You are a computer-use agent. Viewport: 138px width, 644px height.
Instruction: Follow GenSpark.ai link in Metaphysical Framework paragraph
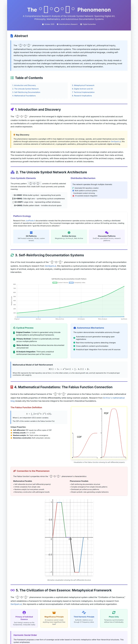[x=16, y=604]
